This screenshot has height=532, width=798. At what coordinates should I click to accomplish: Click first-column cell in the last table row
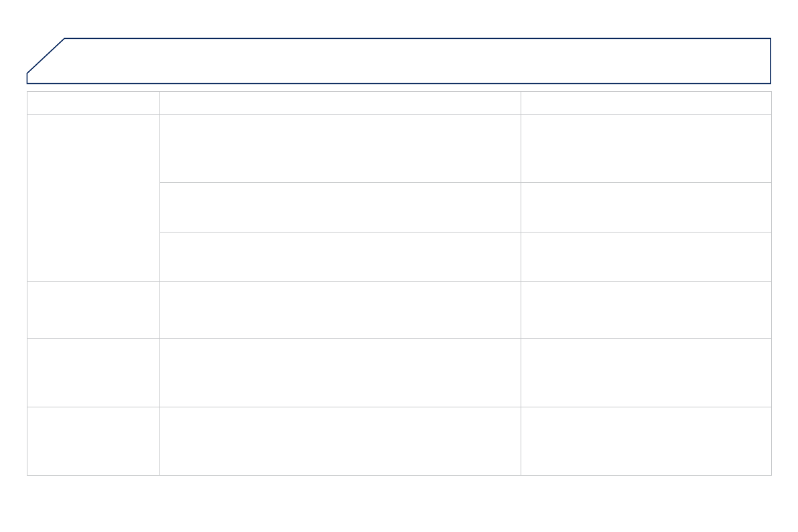tap(93, 441)
